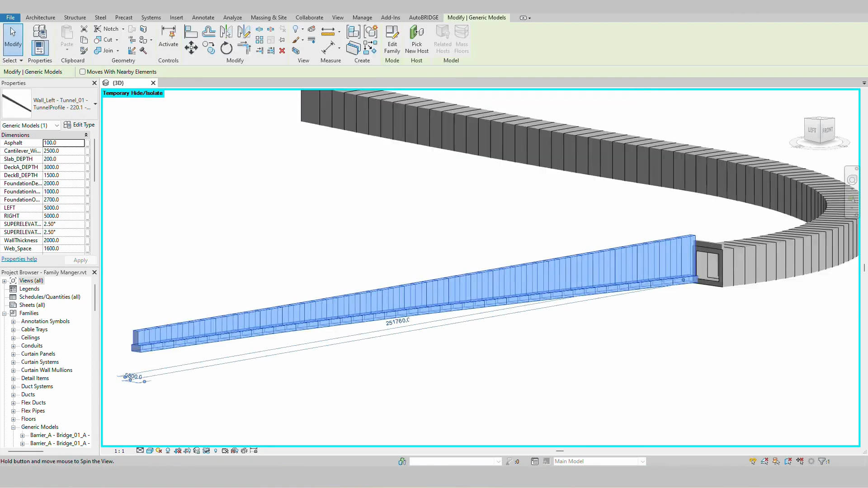Click the Asphalt value input field
The width and height of the screenshot is (868, 488).
coord(64,142)
